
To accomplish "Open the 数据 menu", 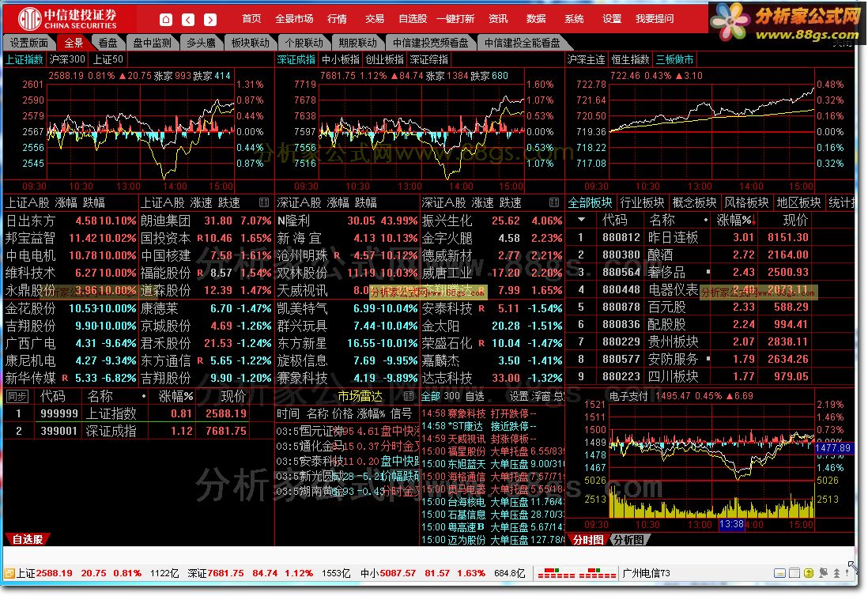I will [536, 19].
